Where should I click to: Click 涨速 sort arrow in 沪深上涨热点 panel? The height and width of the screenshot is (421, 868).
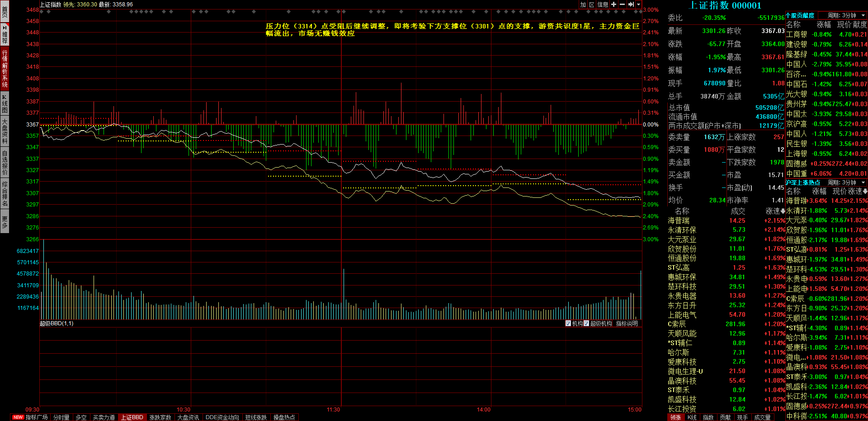[865, 192]
